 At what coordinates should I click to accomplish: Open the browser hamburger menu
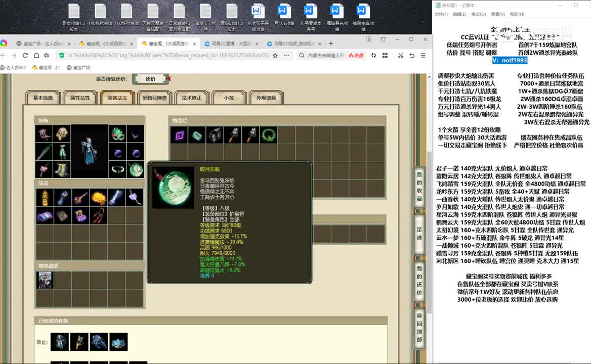click(x=424, y=55)
